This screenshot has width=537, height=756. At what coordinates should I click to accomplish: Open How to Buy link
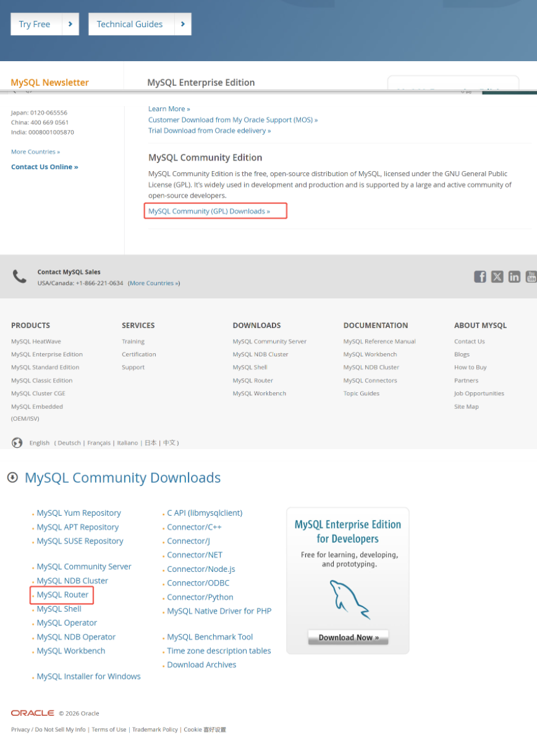(470, 367)
